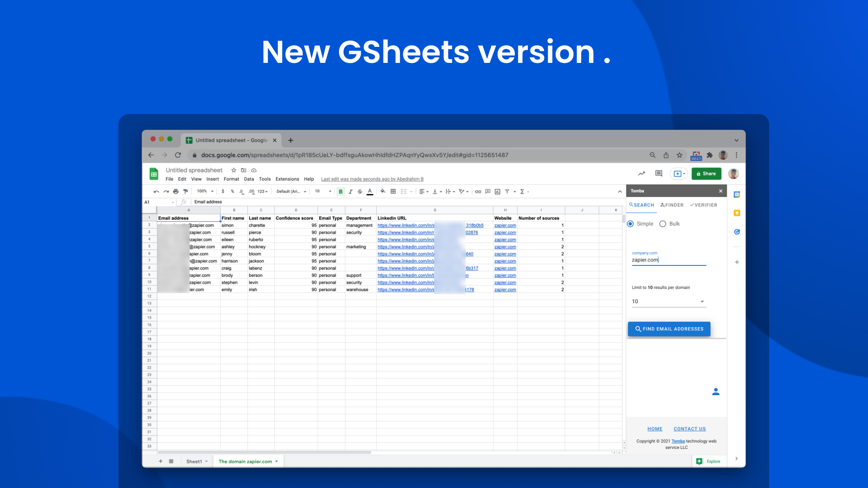Open the functions sigma menu

point(524,191)
